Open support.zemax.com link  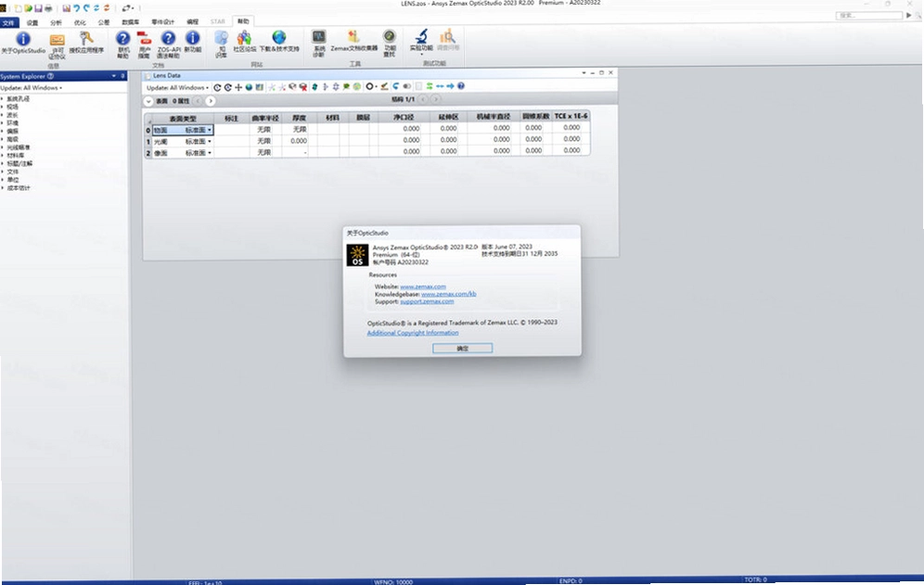tap(427, 301)
